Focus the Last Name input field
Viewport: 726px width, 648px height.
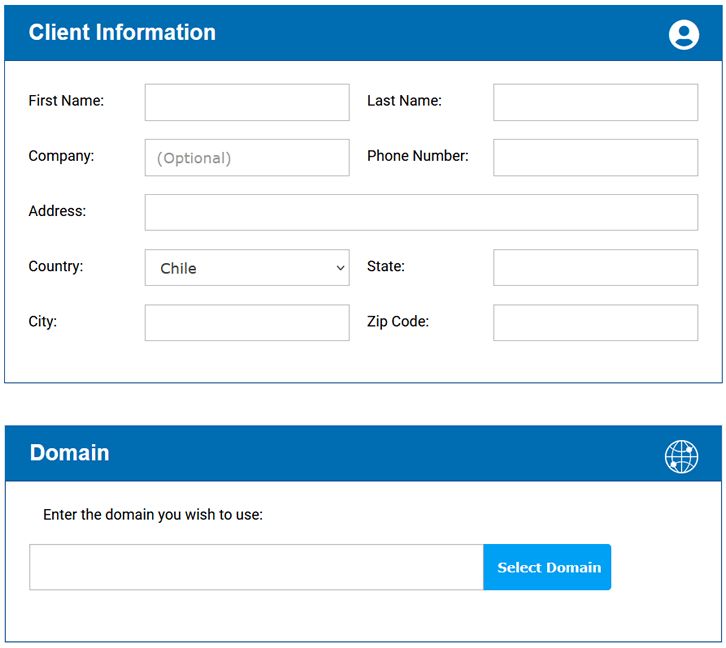(x=595, y=102)
